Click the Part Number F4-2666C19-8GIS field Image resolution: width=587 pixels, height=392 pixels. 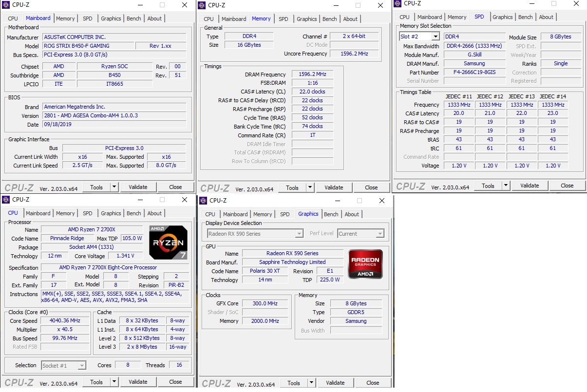474,73
